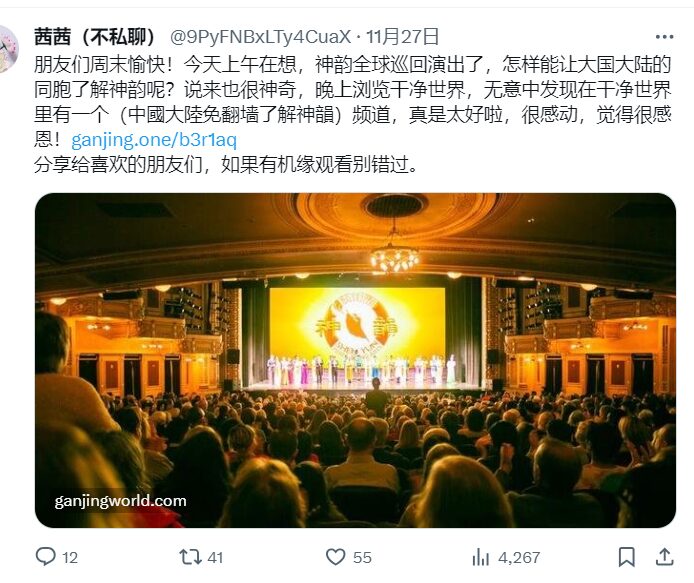
Task: Click the share upload icon
Action: coord(664,556)
